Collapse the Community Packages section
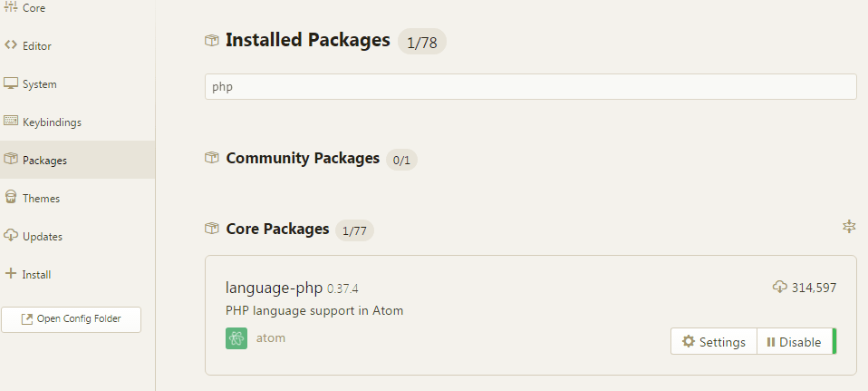Image resolution: width=868 pixels, height=391 pixels. coord(302,159)
